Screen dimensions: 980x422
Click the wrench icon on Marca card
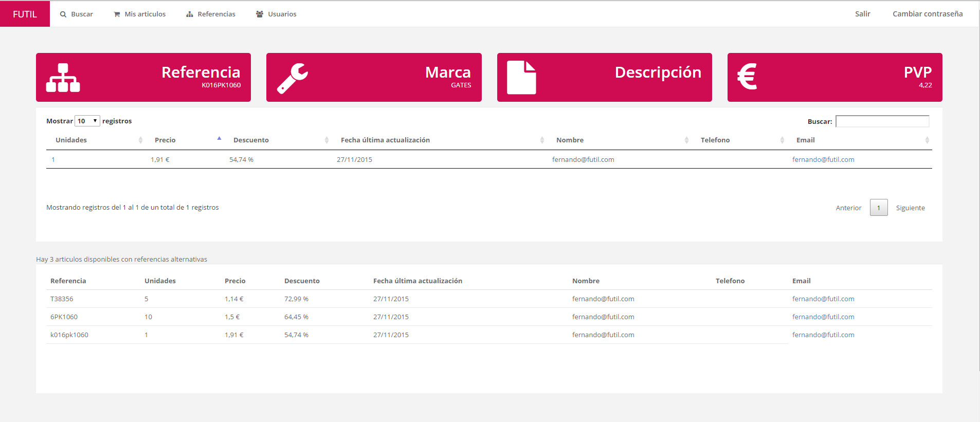(x=293, y=78)
